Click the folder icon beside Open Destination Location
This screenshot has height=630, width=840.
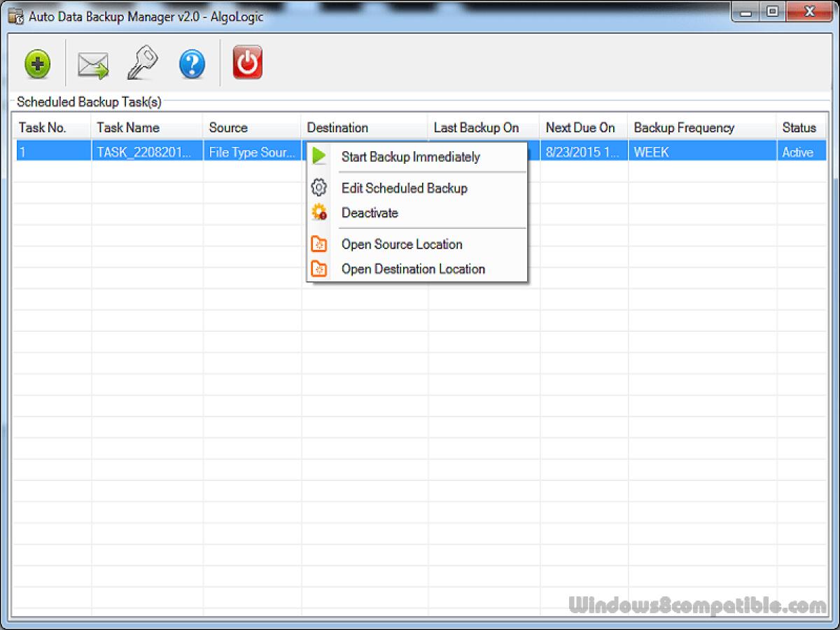(318, 267)
